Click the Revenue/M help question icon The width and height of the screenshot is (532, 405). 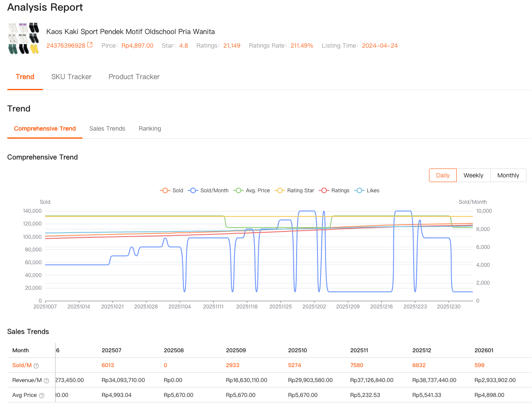pyautogui.click(x=46, y=380)
